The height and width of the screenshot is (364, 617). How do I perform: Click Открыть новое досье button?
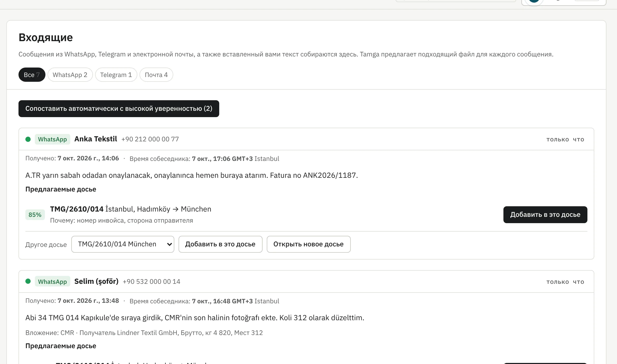point(308,244)
